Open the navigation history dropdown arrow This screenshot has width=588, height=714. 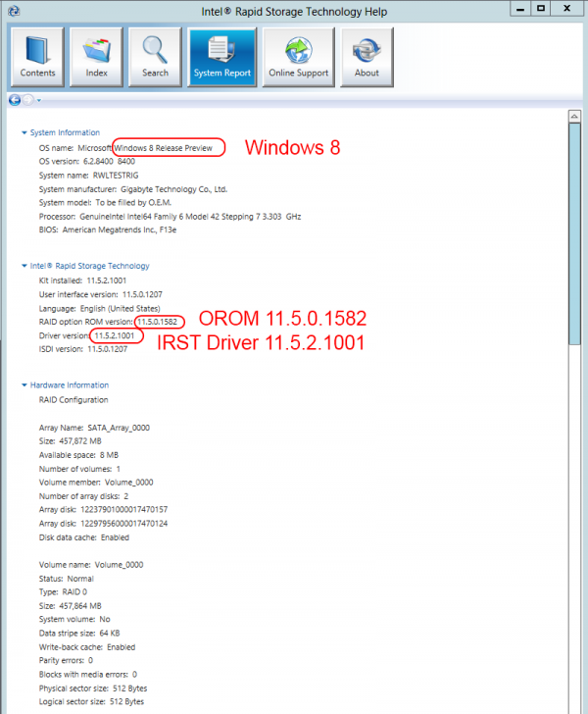(x=39, y=100)
